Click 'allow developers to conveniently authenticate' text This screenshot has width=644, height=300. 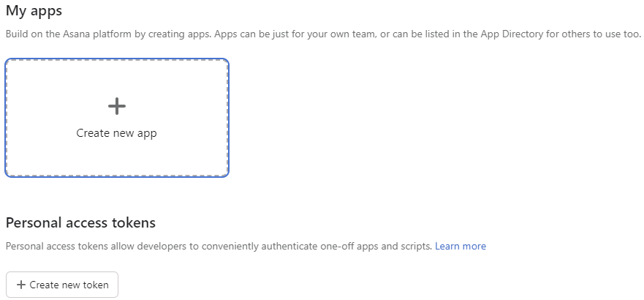[214, 246]
